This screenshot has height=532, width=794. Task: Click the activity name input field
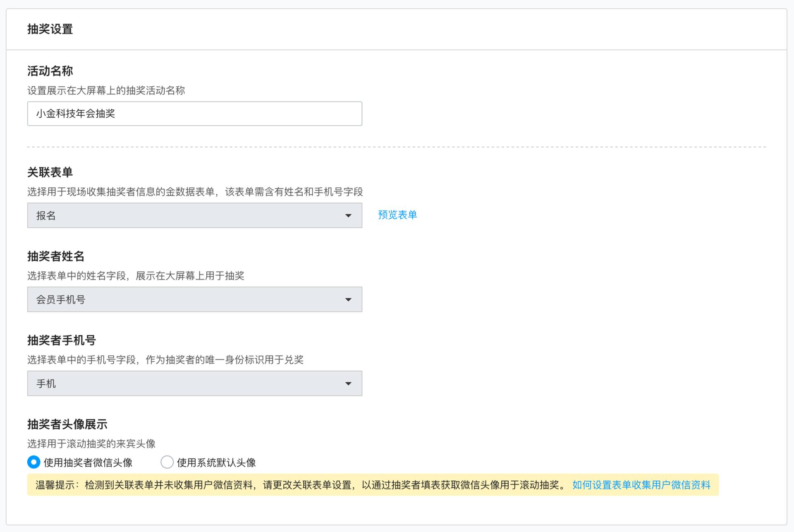[194, 114]
